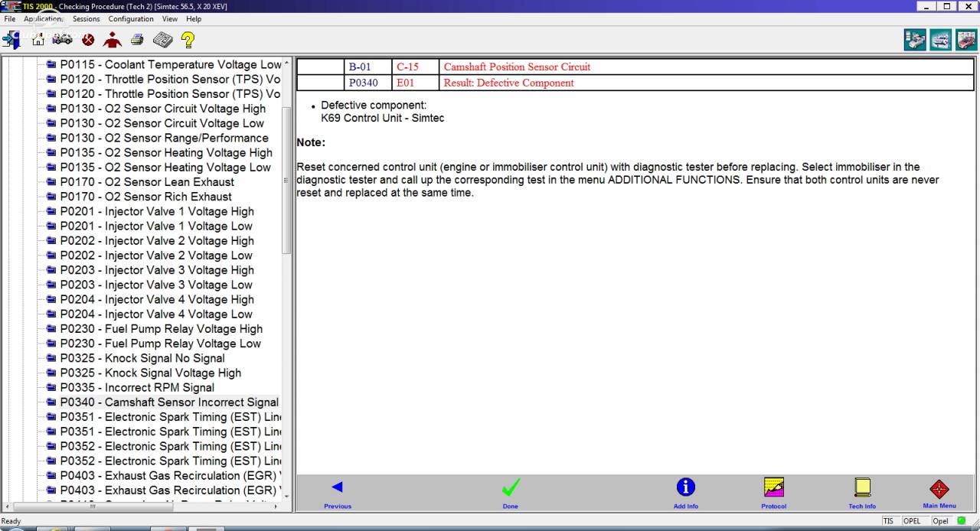Click the green Done checkmark icon

coord(511,487)
